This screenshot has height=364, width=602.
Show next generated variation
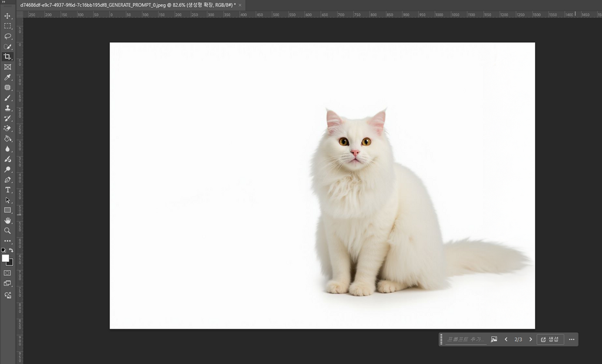[x=531, y=339]
